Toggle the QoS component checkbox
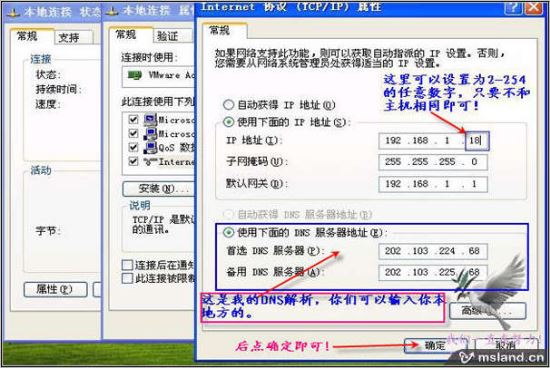 point(133,147)
